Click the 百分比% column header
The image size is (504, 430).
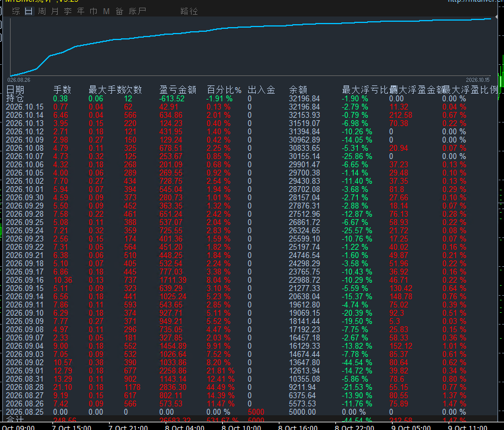[224, 90]
